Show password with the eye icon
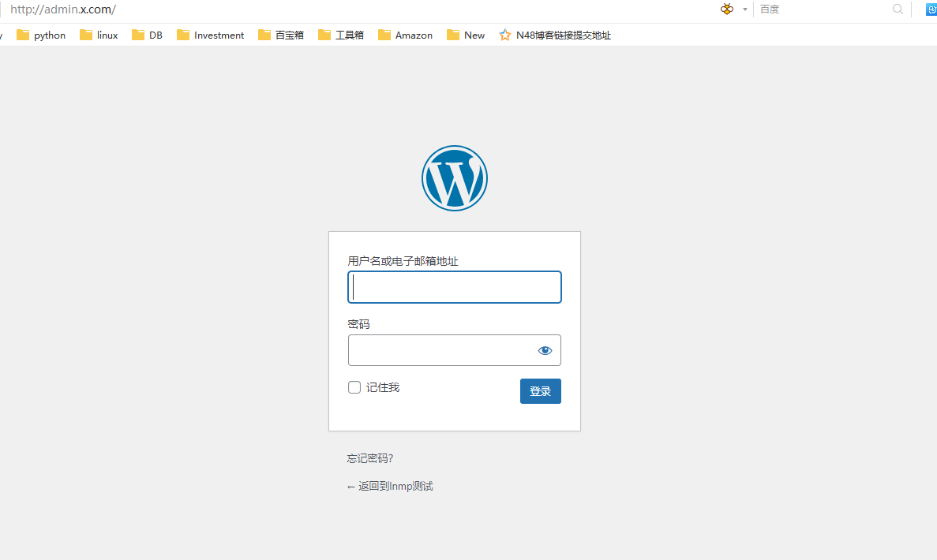The image size is (937, 560). pos(545,350)
